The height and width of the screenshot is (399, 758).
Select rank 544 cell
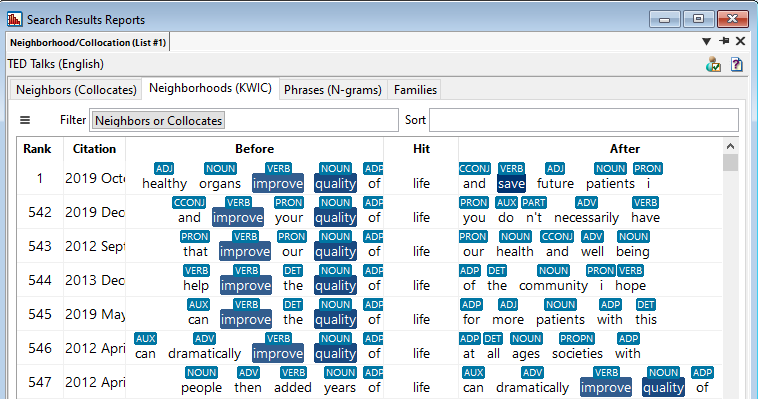[x=40, y=280]
